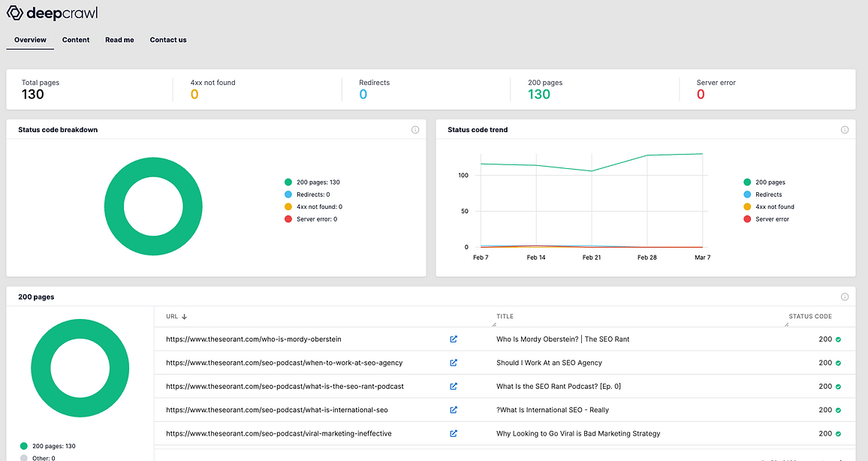868x461 pixels.
Task: Switch to the Overview tab
Action: click(x=31, y=40)
